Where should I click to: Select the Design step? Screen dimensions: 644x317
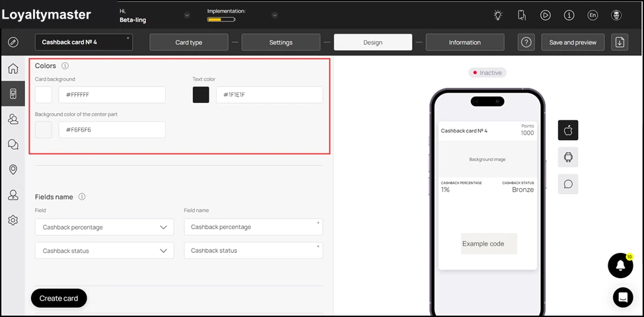click(x=373, y=42)
